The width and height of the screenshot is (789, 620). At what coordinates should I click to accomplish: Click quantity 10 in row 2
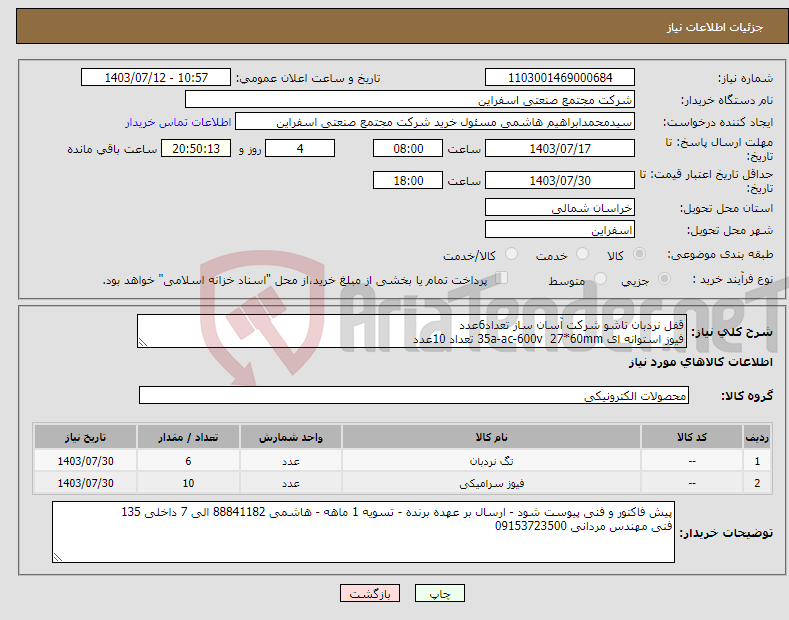click(x=188, y=483)
